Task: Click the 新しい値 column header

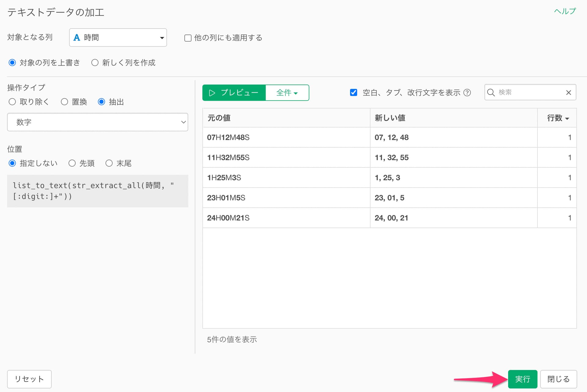Action: pos(454,118)
